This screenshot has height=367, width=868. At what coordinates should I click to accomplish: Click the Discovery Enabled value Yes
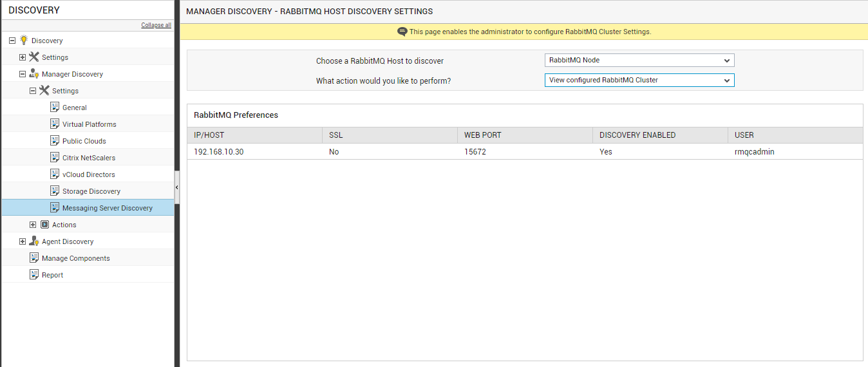tap(606, 152)
